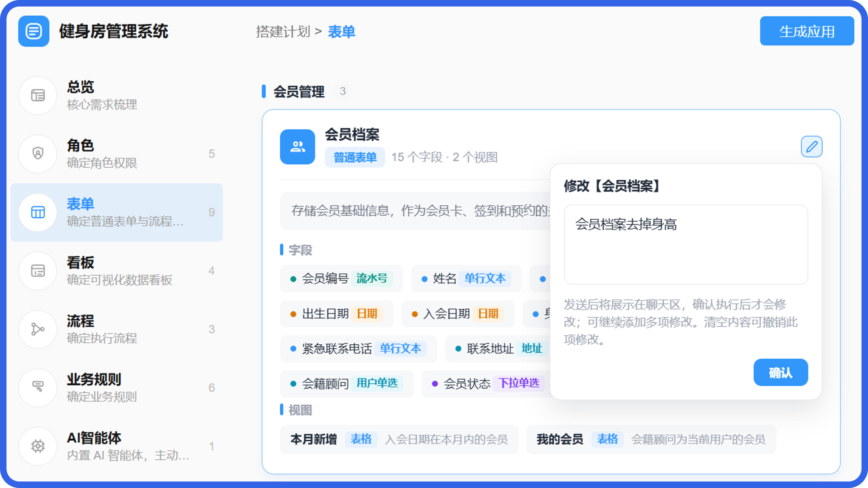Click 搭建计划 in the breadcrumb
The image size is (868, 488).
[x=283, y=32]
